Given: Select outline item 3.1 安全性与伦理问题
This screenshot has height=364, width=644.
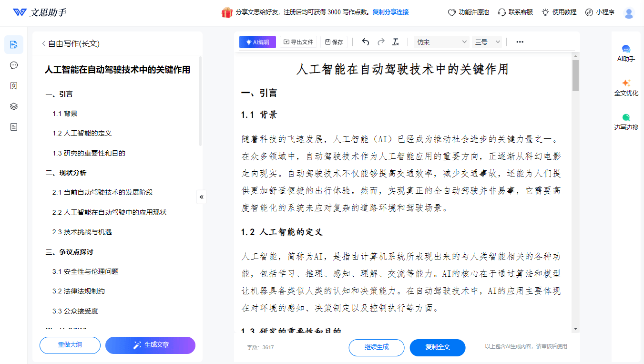Looking at the screenshot, I should (85, 271).
